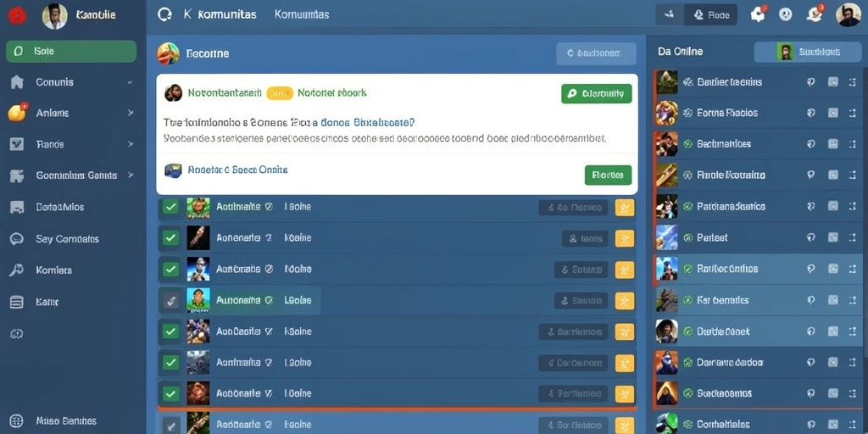
Task: Click the Komiais icon in the sidebar
Action: (x=17, y=270)
